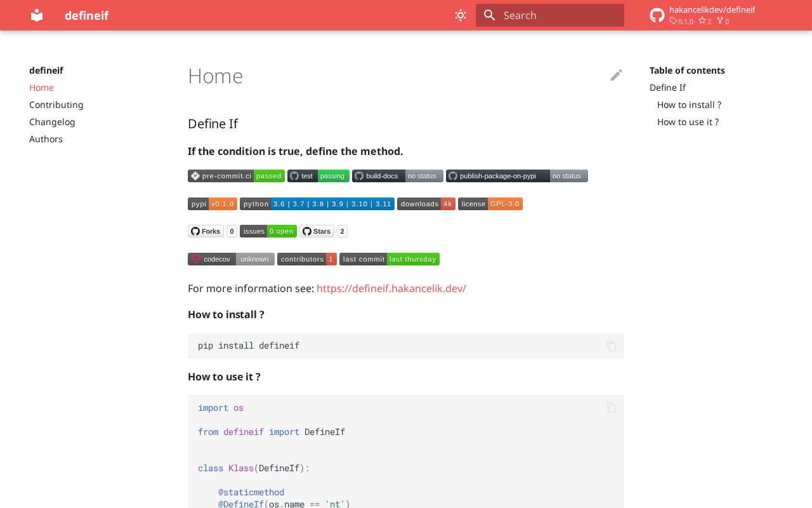Open the codecov unknown badge
This screenshot has width=812, height=508.
click(x=231, y=259)
